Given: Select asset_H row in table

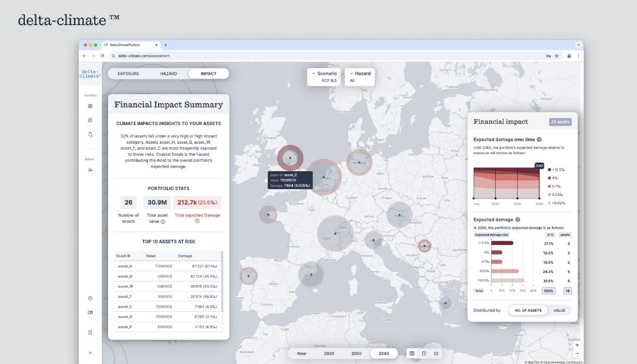Looking at the screenshot, I should point(167,266).
